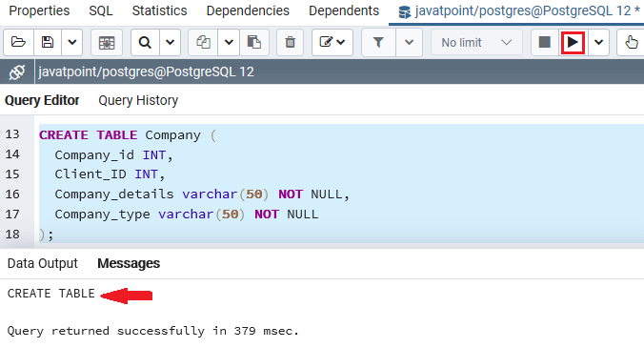
Task: Open the Dependencies tab
Action: click(x=248, y=10)
